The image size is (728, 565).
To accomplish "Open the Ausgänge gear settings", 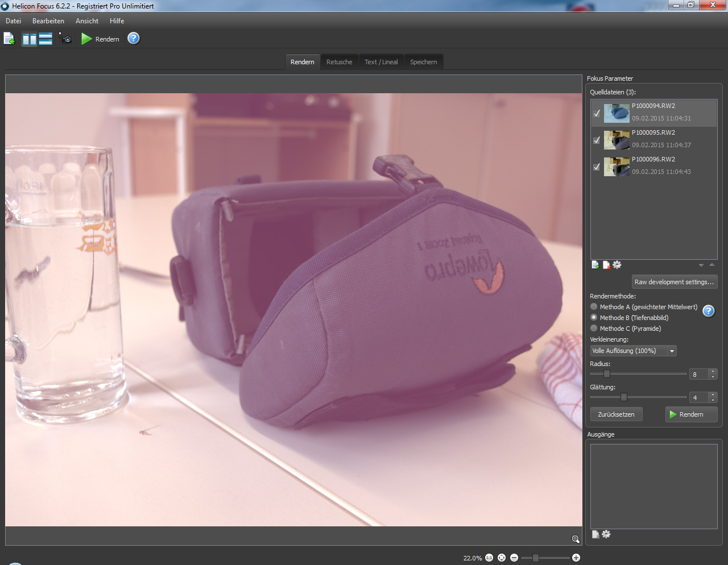I will coord(606,534).
